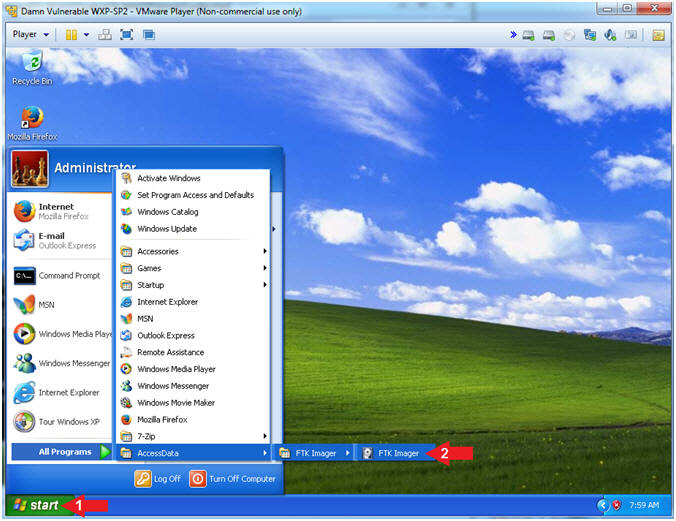Click the VMware pause button icon
This screenshot has width=676, height=521.
(71, 35)
